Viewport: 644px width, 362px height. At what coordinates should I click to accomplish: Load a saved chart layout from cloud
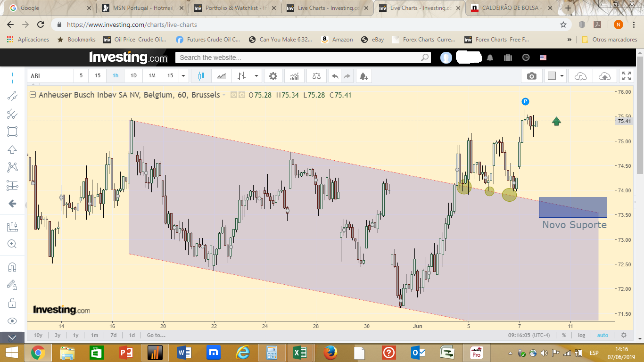(581, 76)
